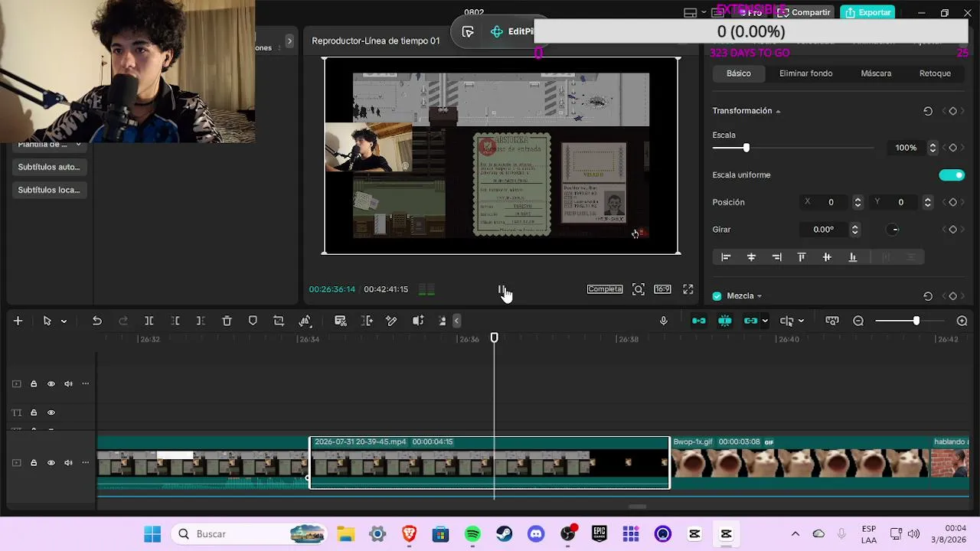
Task: Add a keyframe for Girar
Action: [x=953, y=230]
